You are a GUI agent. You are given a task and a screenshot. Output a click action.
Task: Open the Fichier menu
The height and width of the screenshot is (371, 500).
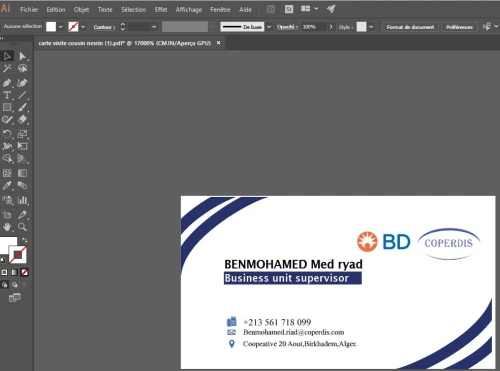(x=29, y=10)
